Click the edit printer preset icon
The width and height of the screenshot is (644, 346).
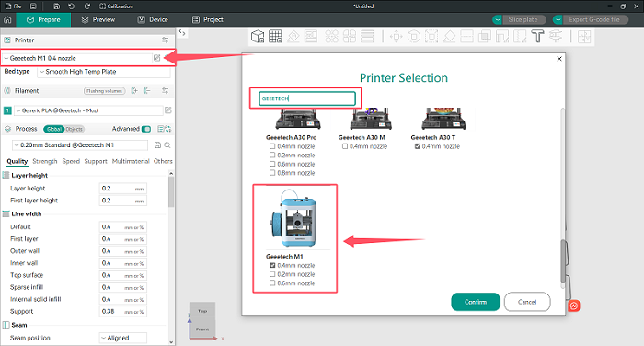(157, 58)
